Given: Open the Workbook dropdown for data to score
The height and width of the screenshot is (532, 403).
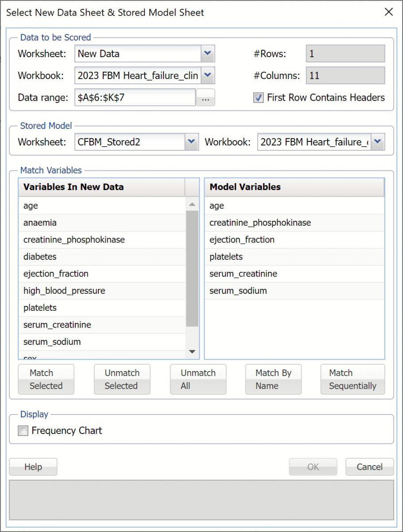Looking at the screenshot, I should (206, 75).
